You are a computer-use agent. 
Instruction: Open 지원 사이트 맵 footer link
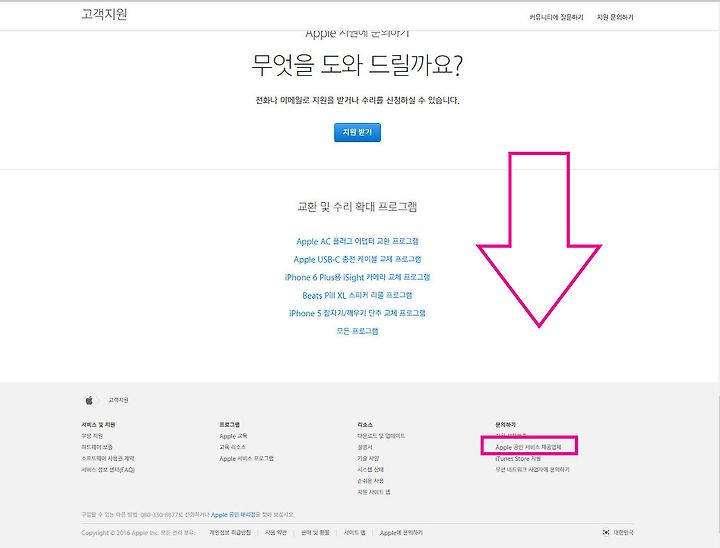(374, 492)
